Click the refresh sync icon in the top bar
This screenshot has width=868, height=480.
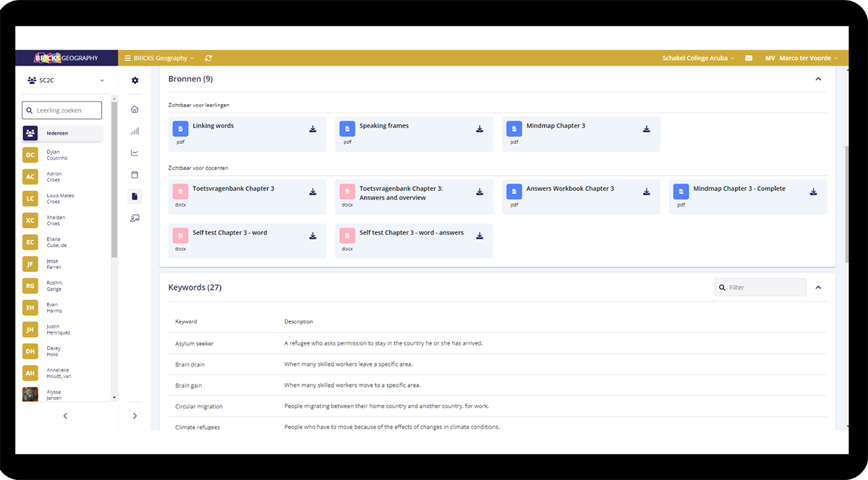(x=208, y=58)
